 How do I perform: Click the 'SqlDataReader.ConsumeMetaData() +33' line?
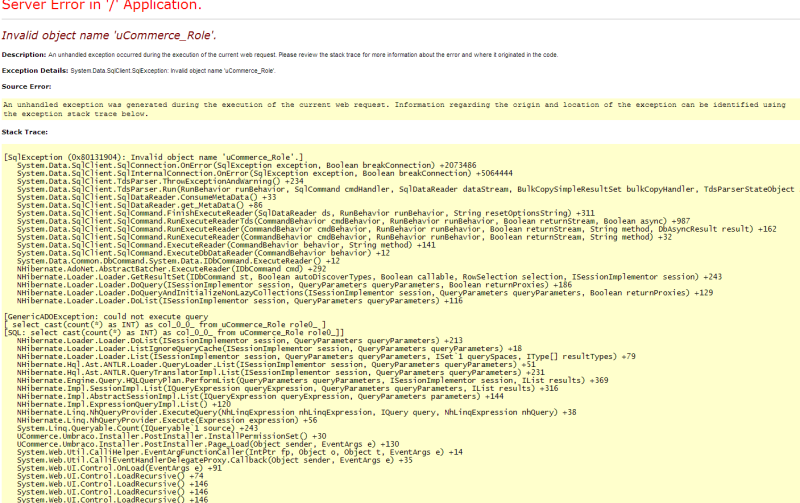(x=146, y=197)
